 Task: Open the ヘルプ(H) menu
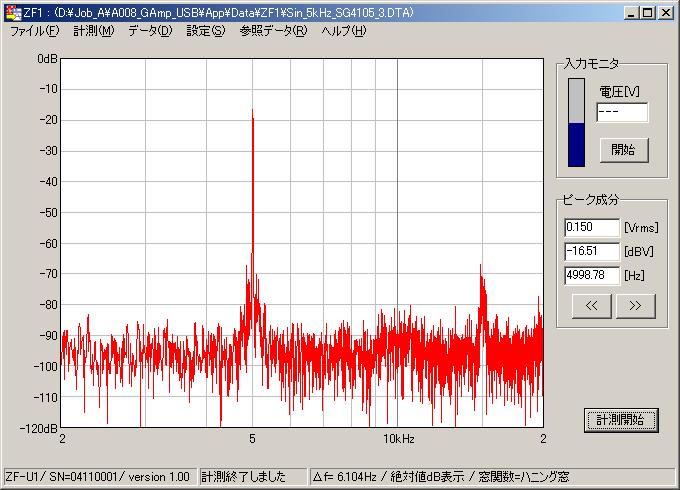tap(344, 31)
